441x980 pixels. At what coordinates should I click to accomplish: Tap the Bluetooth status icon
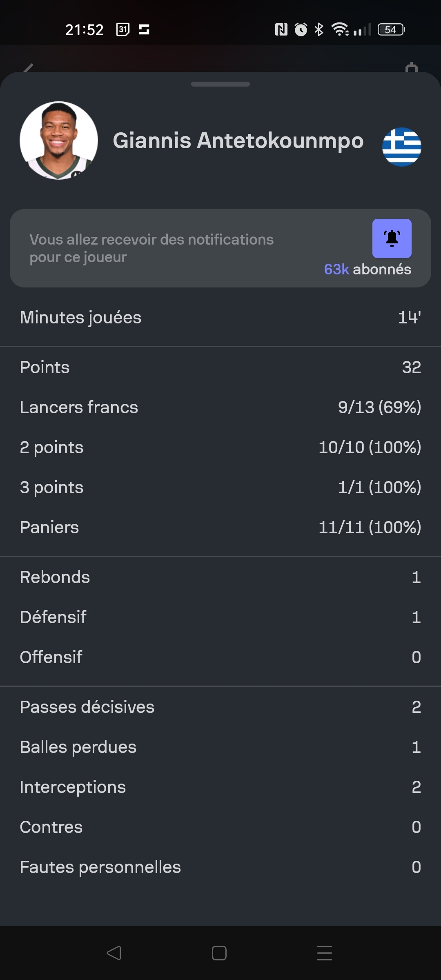click(x=319, y=29)
